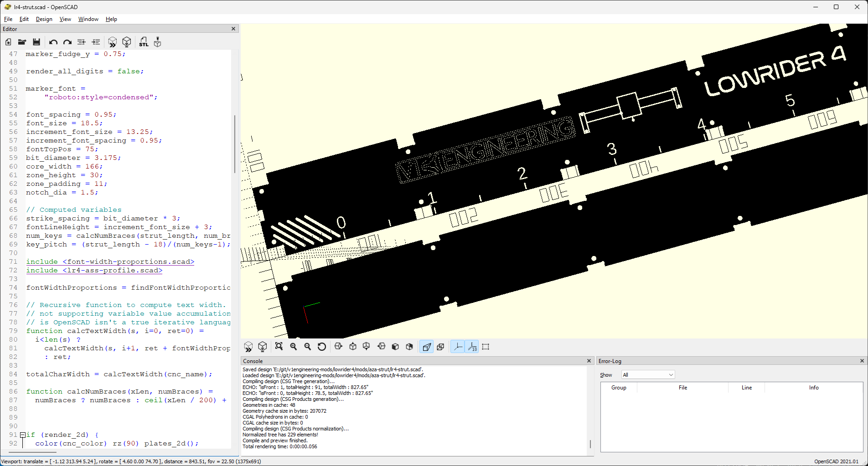
Task: Click Render in the viewport toolbar
Action: 263,347
